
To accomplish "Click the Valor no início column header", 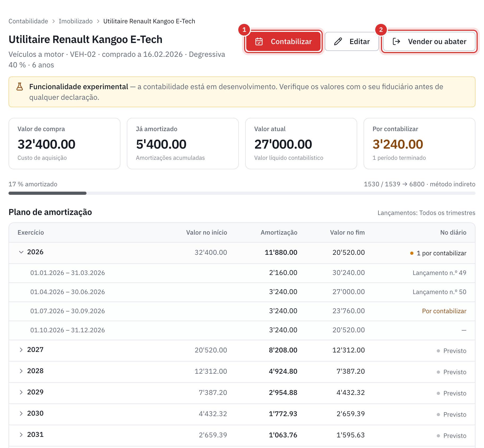I will (x=207, y=232).
